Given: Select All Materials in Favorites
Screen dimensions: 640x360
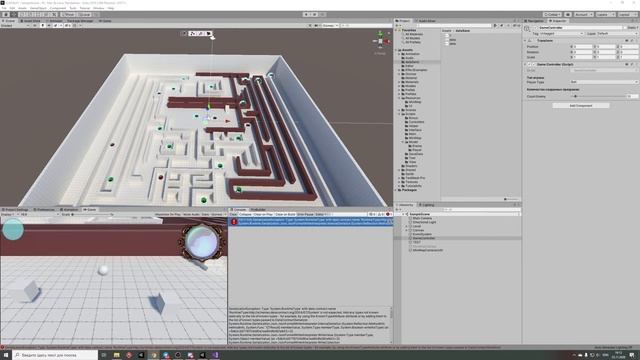Looking at the screenshot, I should tap(413, 34).
